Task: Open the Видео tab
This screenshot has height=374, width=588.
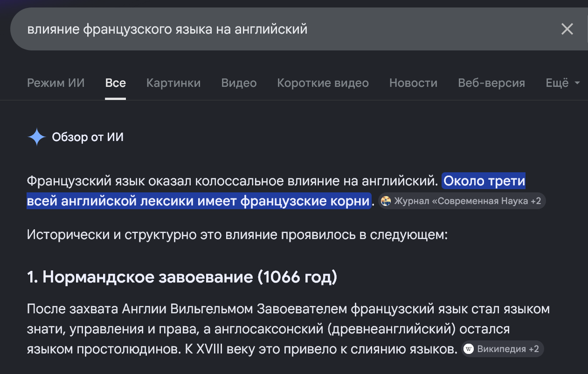Action: click(x=239, y=83)
